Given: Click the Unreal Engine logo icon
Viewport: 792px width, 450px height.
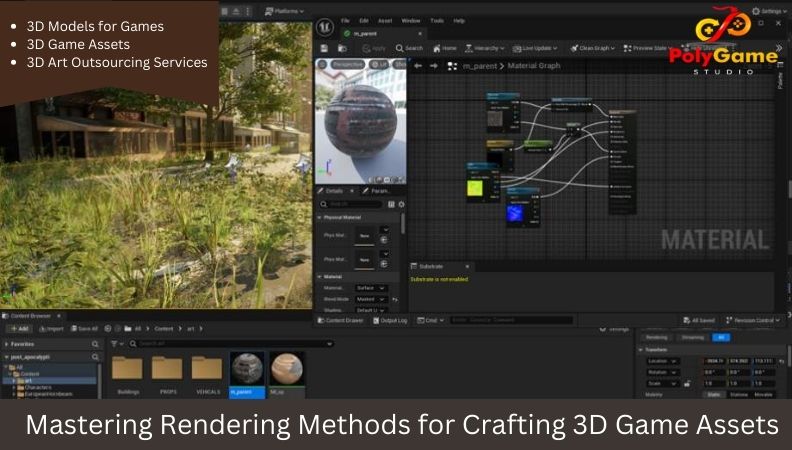Looking at the screenshot, I should tap(325, 27).
